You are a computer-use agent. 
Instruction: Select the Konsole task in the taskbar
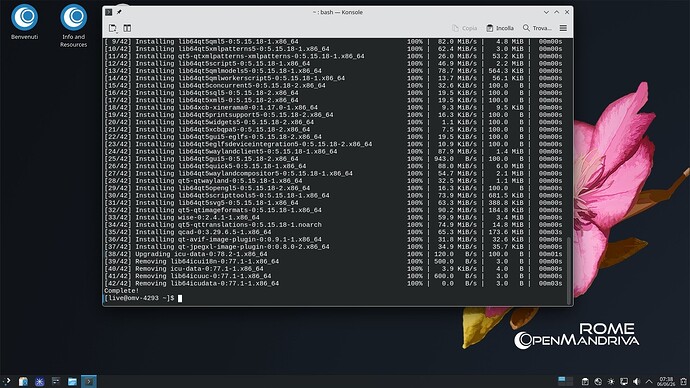[89, 381]
